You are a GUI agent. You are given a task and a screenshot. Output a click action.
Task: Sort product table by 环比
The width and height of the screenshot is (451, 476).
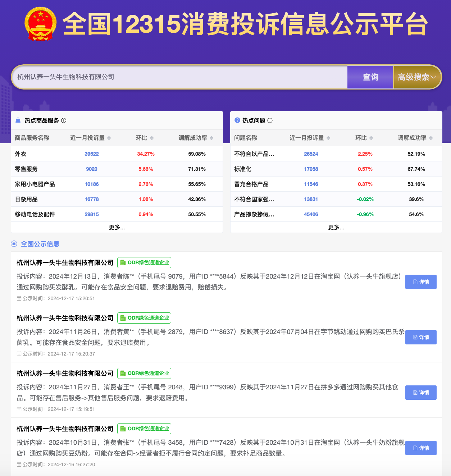pos(152,138)
